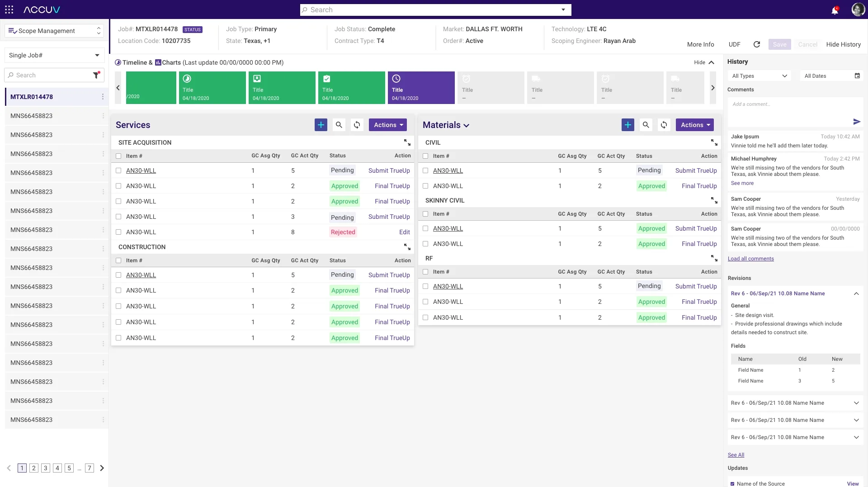Image resolution: width=868 pixels, height=487 pixels.
Task: Go to page 7 in job list
Action: point(90,468)
